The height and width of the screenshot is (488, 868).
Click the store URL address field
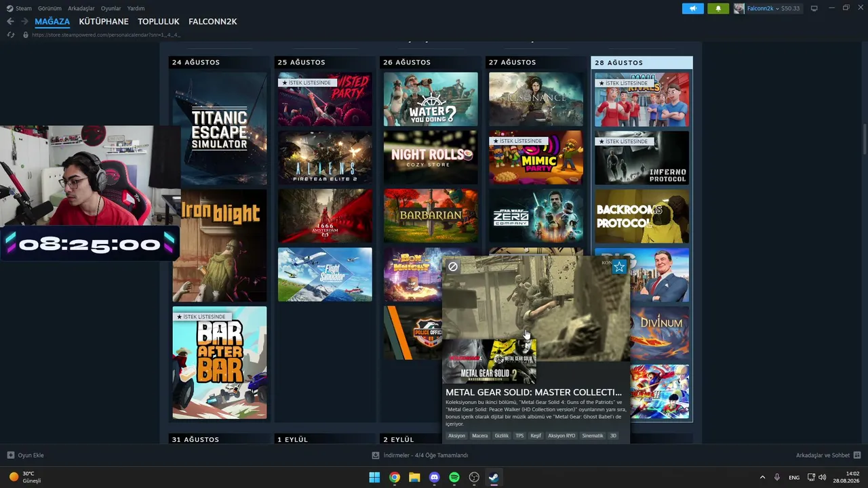click(106, 35)
